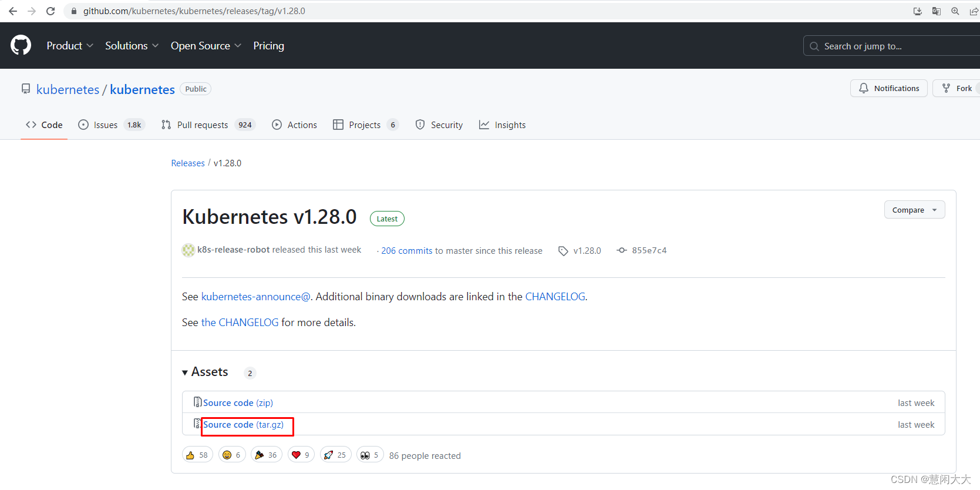
Task: Click the GitHub Octocat logo
Action: [x=21, y=45]
